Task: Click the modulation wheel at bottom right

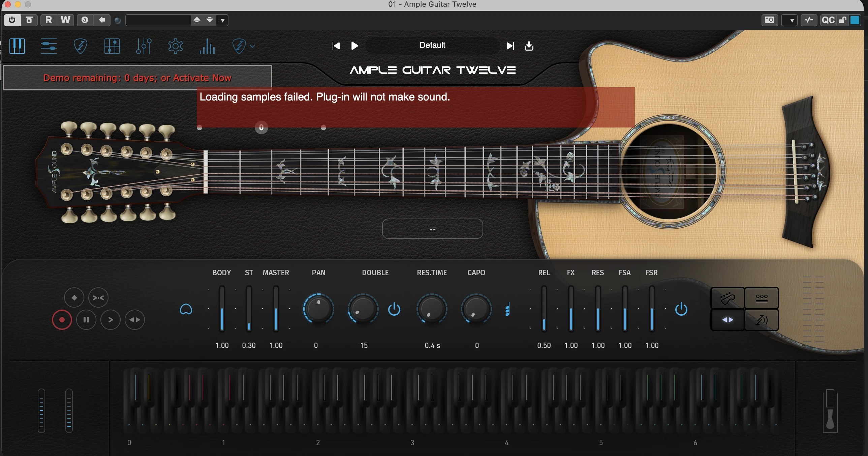Action: pos(830,411)
